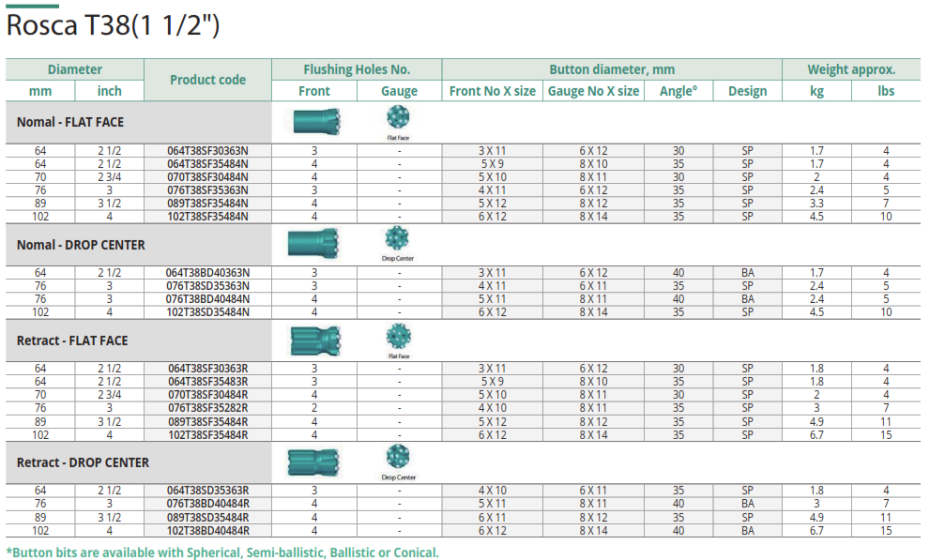The height and width of the screenshot is (560, 930).
Task: Select the Retract - FLAT FACE section heading
Action: pos(72,341)
